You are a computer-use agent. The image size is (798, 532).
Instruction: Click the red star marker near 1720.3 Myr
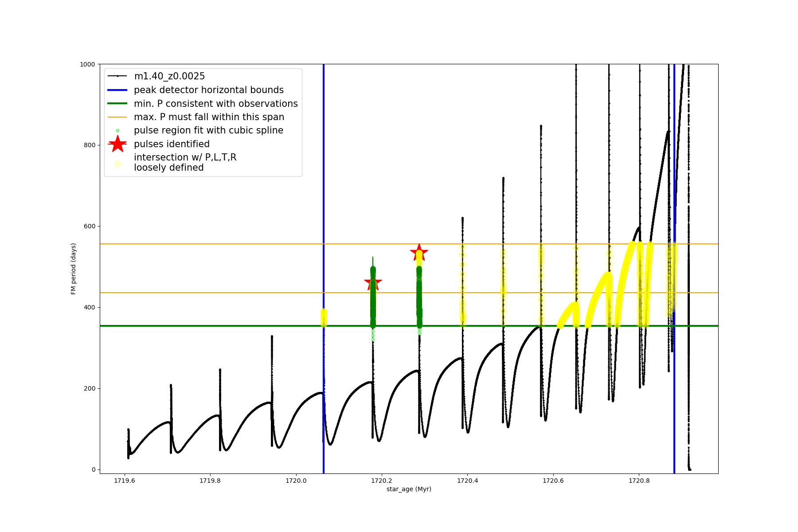click(419, 253)
